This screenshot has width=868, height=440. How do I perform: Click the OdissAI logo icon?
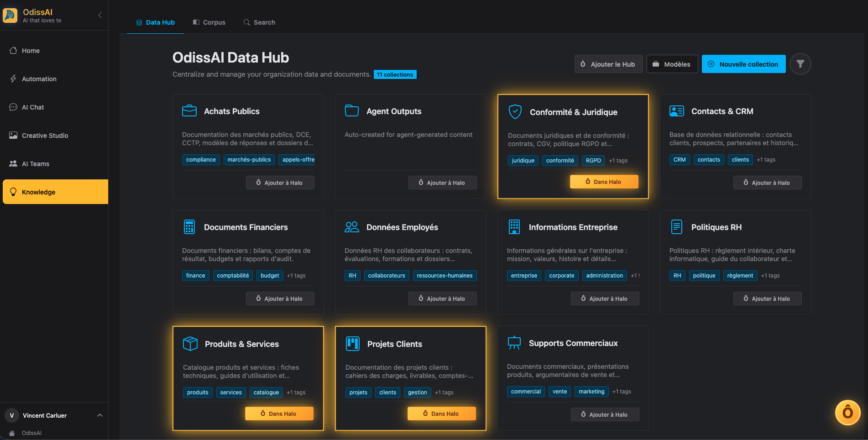pyautogui.click(x=10, y=15)
